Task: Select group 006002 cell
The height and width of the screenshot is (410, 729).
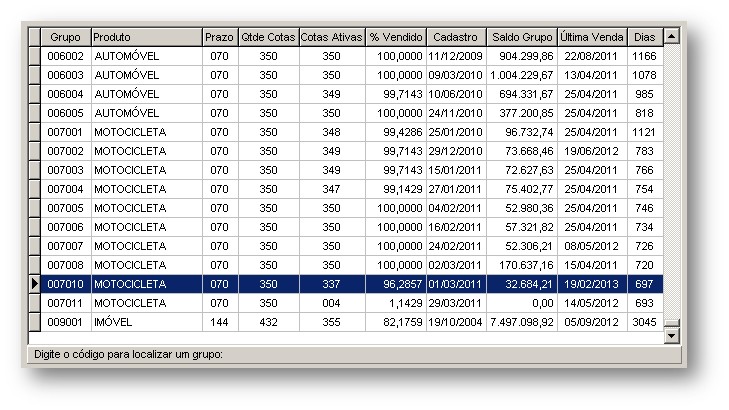Action: pyautogui.click(x=66, y=56)
